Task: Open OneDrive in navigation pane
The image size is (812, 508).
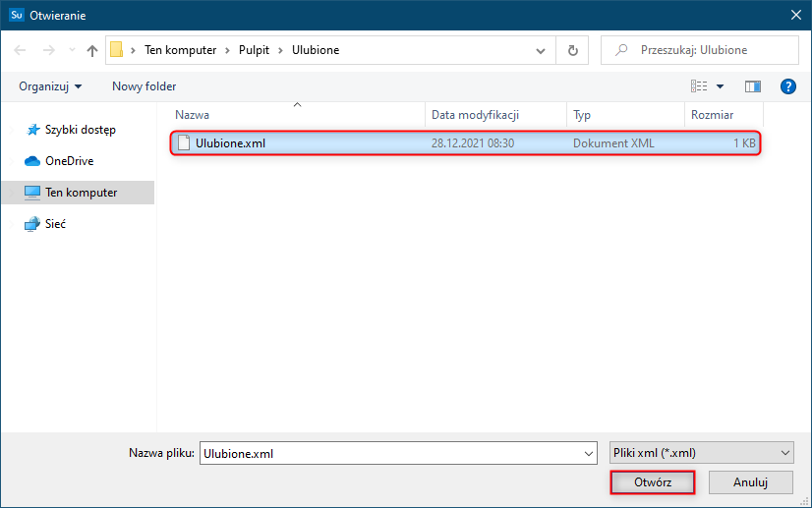Action: coord(70,161)
